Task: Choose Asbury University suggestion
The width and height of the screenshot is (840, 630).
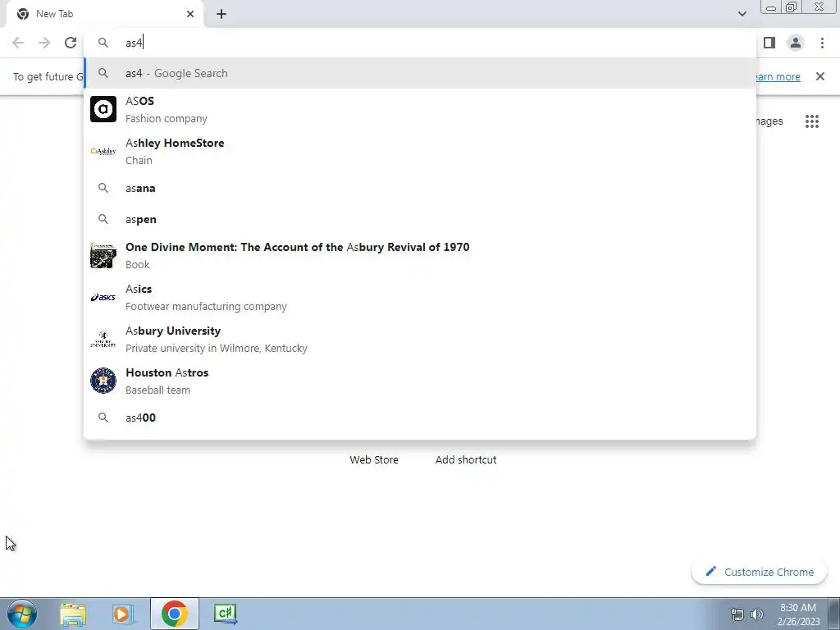Action: [420, 339]
